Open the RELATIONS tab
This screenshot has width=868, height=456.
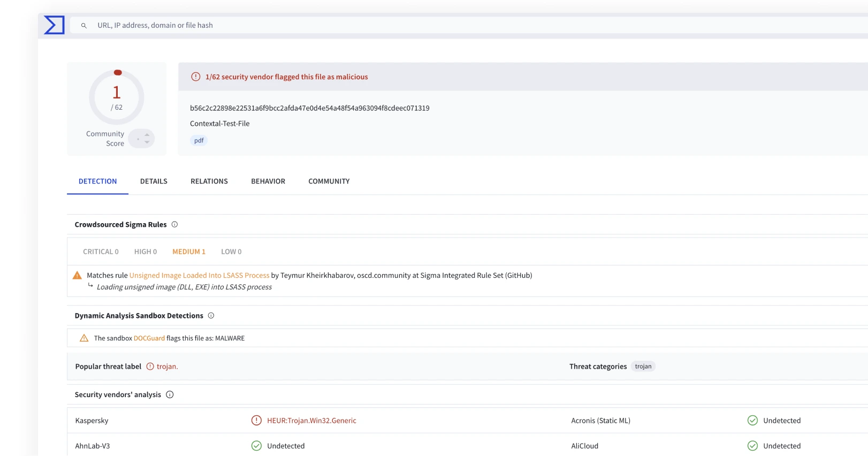coord(209,181)
